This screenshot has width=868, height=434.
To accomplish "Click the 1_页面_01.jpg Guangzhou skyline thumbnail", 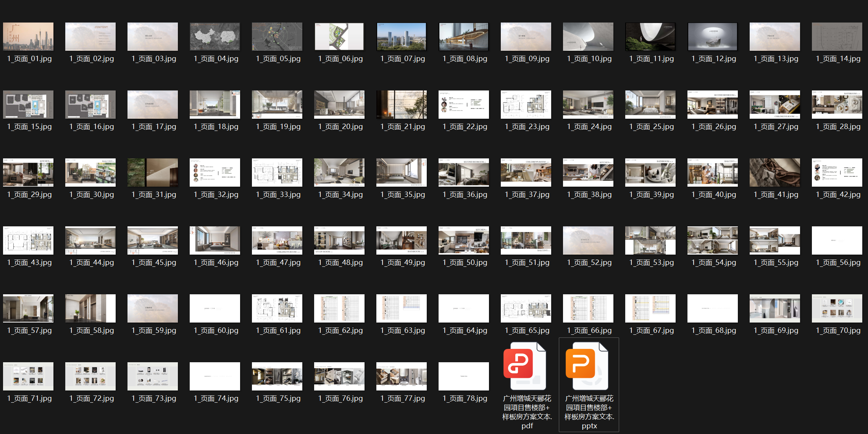I will tap(28, 37).
